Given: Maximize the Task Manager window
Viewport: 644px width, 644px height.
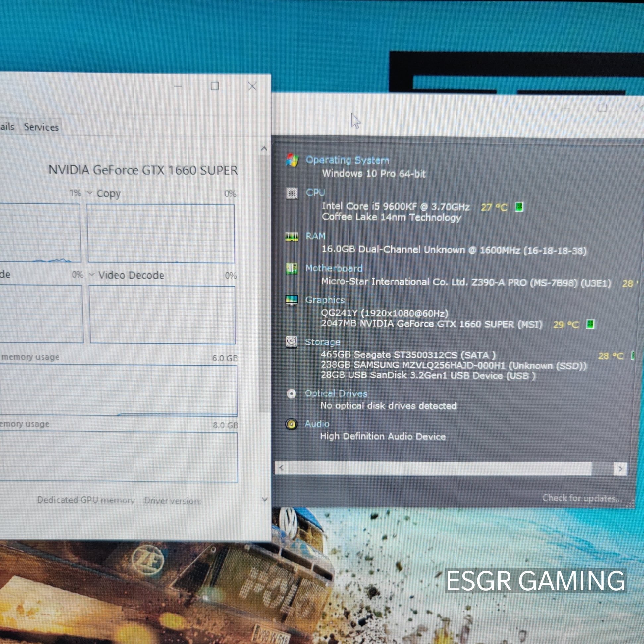Looking at the screenshot, I should 215,86.
